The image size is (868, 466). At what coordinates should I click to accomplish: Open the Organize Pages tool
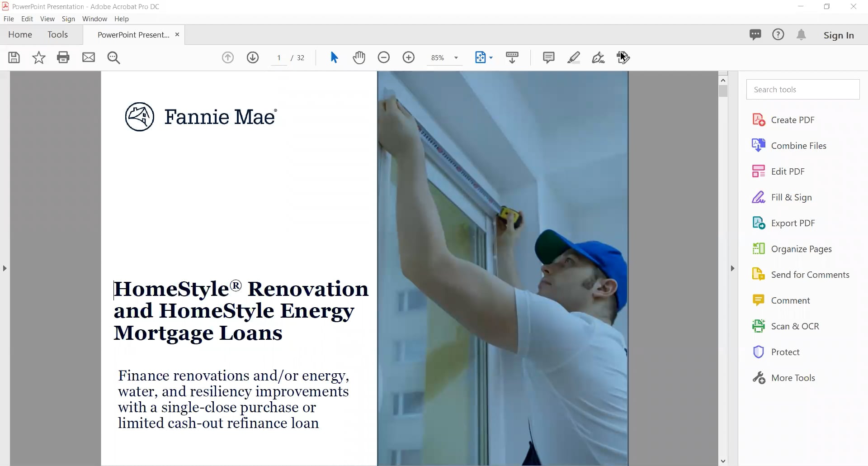pos(801,248)
